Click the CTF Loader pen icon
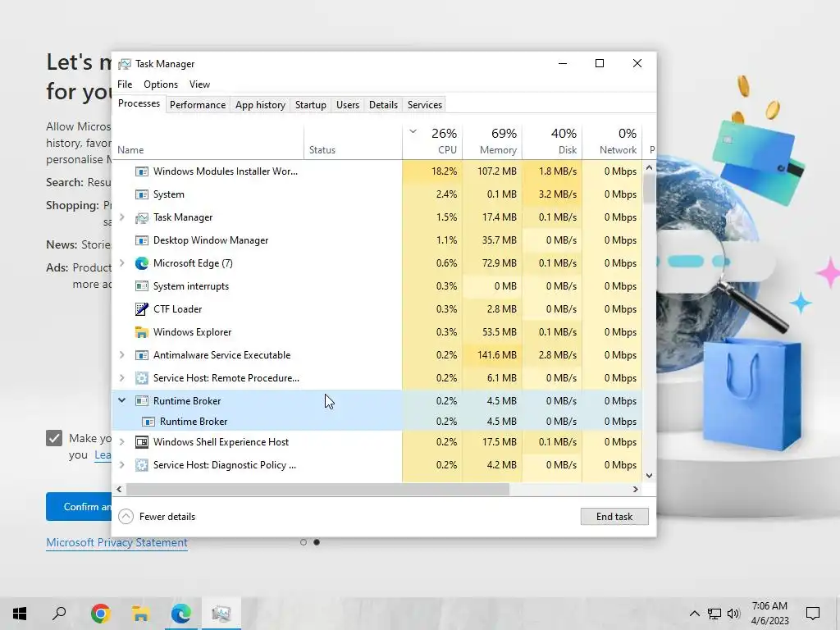The width and height of the screenshot is (840, 630). click(141, 309)
